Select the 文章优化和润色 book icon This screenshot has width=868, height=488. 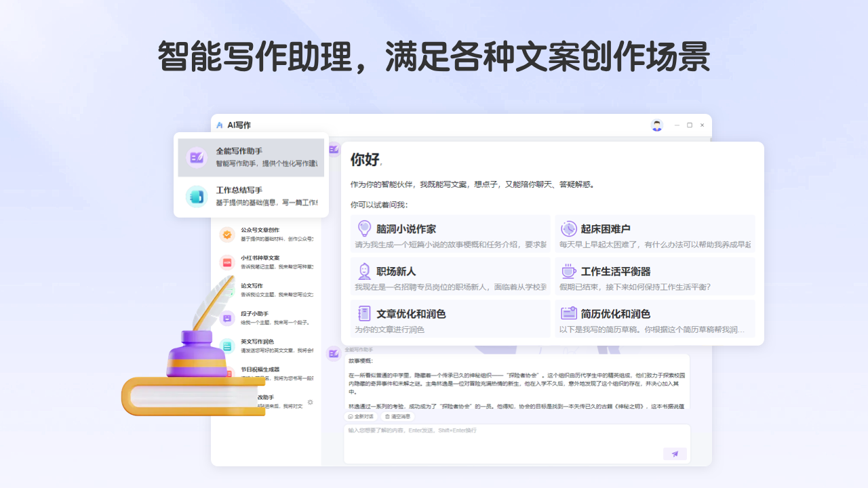(x=364, y=313)
